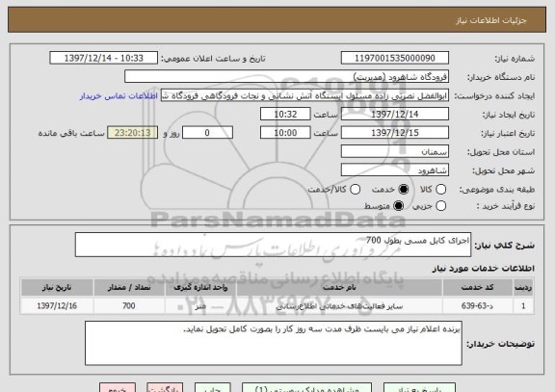Click the پاسخ به نیاز button

coord(419,387)
